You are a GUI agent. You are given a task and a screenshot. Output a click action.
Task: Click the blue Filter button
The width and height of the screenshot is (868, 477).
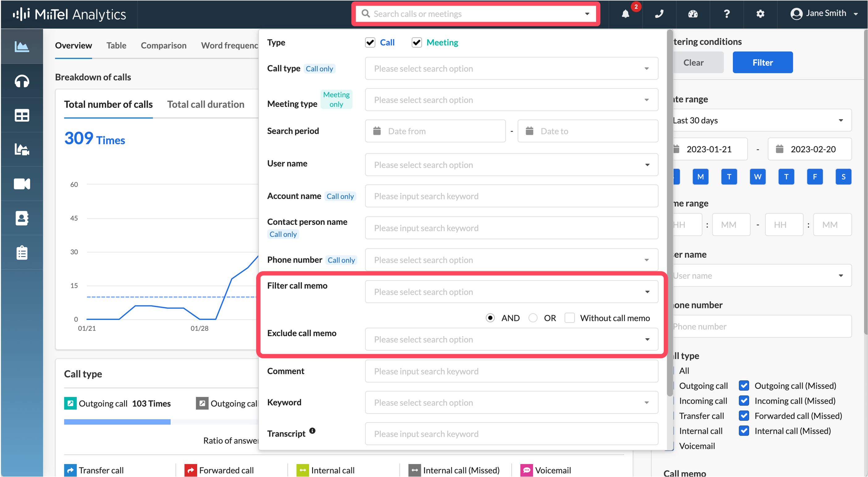(x=763, y=62)
